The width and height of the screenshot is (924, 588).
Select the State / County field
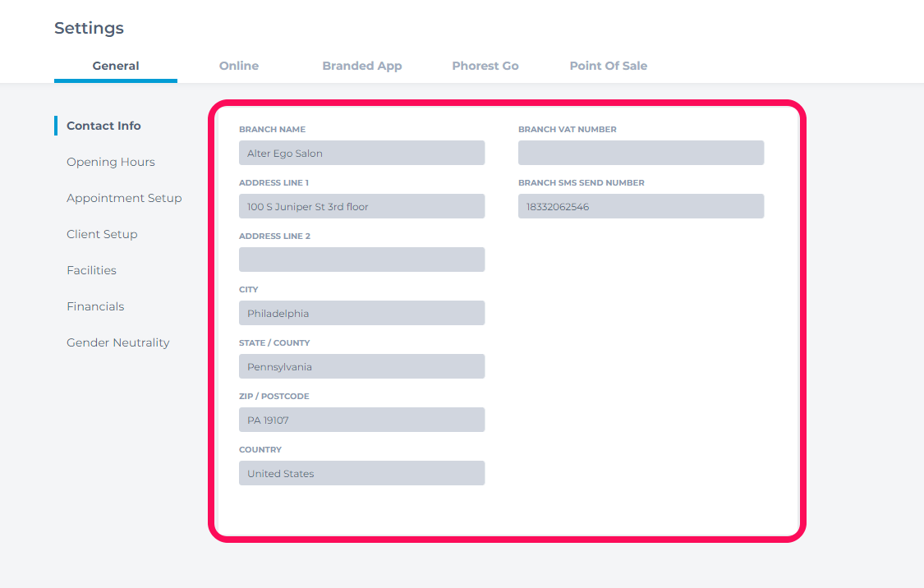pyautogui.click(x=361, y=366)
